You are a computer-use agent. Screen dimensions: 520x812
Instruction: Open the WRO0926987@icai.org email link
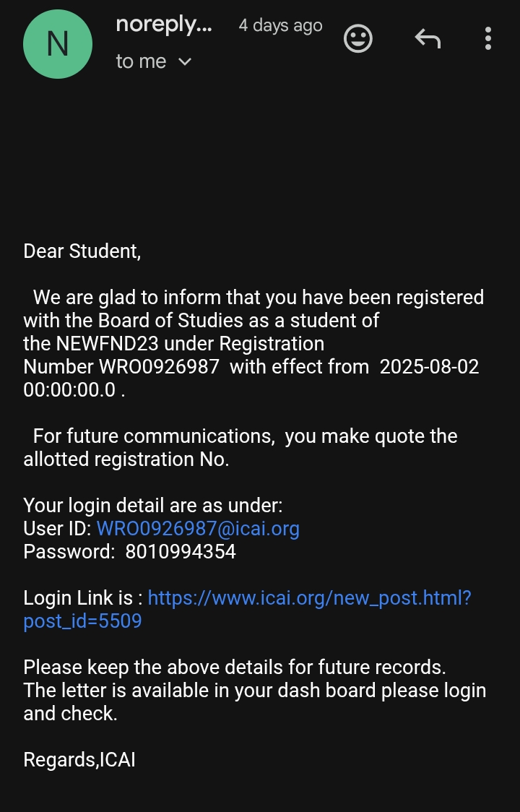[x=198, y=529]
